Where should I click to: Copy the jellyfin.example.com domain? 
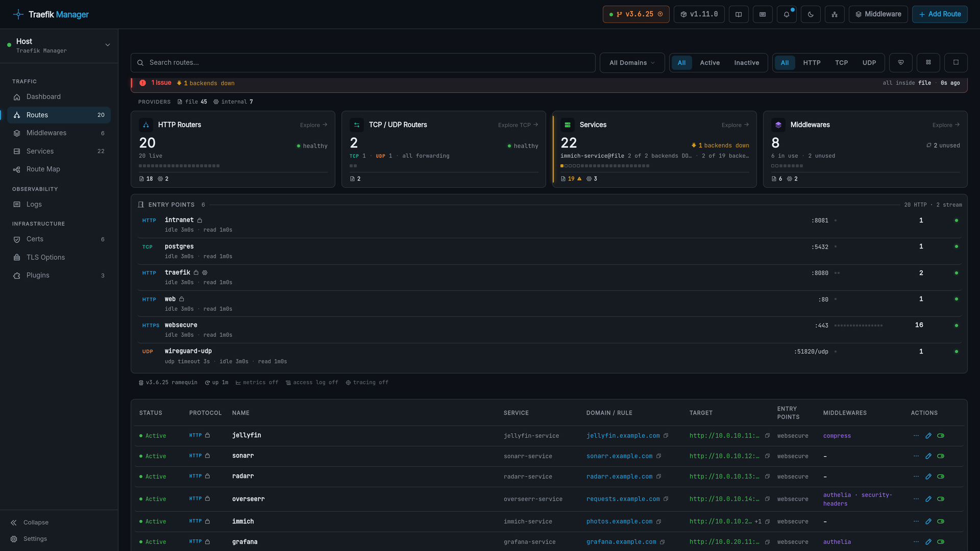[x=666, y=436]
